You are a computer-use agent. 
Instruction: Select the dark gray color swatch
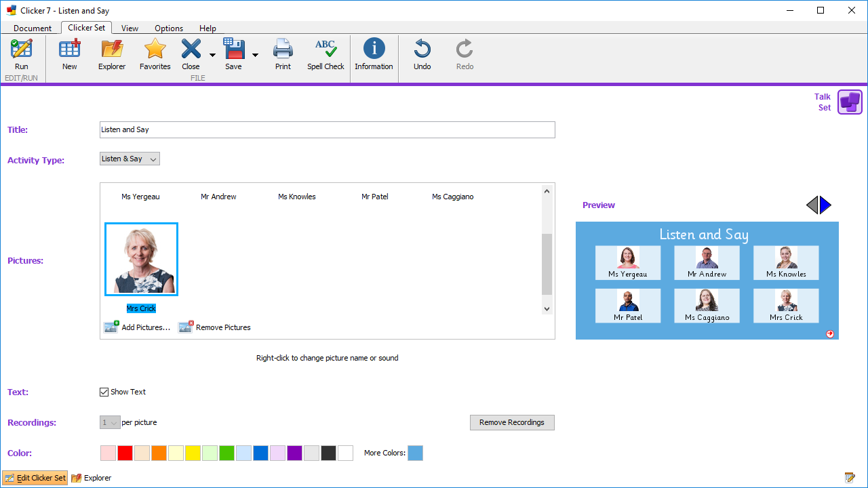[328, 453]
